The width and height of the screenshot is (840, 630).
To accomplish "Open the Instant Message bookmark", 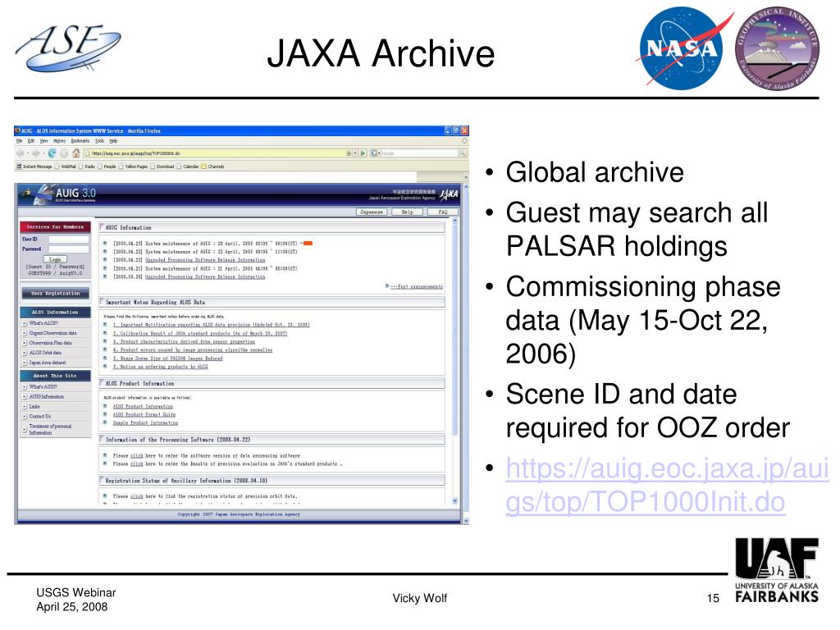I will pyautogui.click(x=34, y=167).
